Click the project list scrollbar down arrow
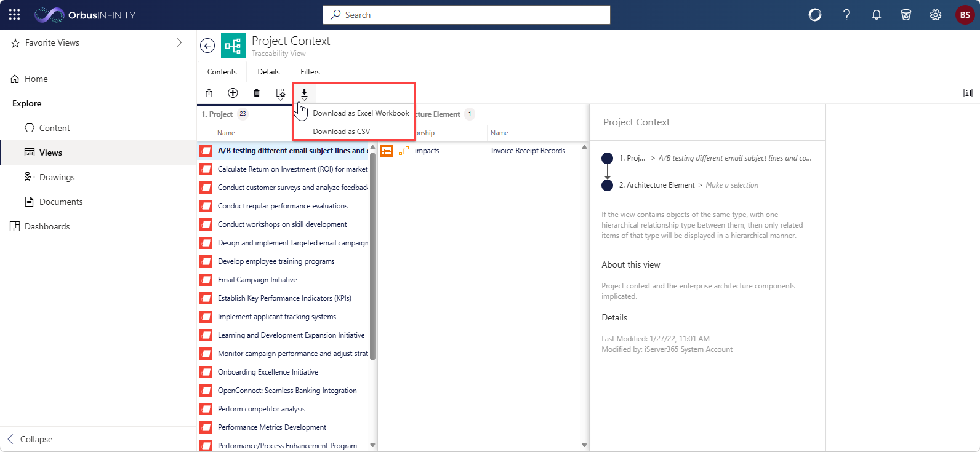The height and width of the screenshot is (452, 980). (x=372, y=445)
